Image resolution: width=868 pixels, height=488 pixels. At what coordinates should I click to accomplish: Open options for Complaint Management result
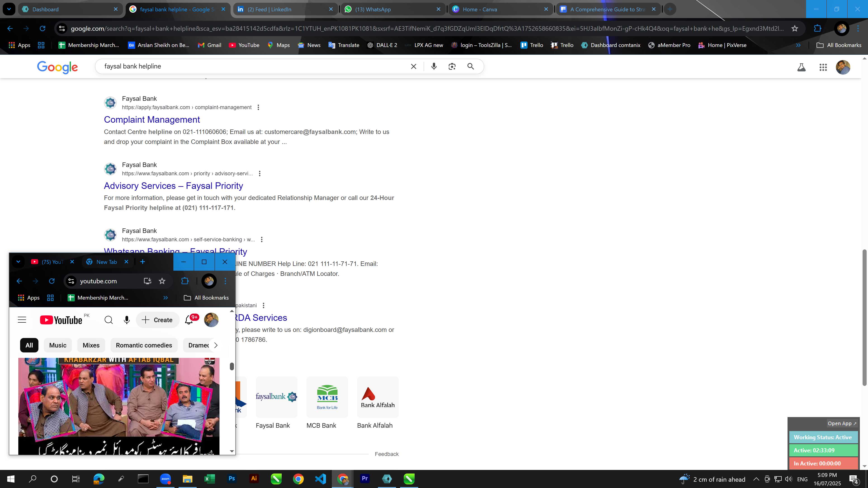(258, 107)
